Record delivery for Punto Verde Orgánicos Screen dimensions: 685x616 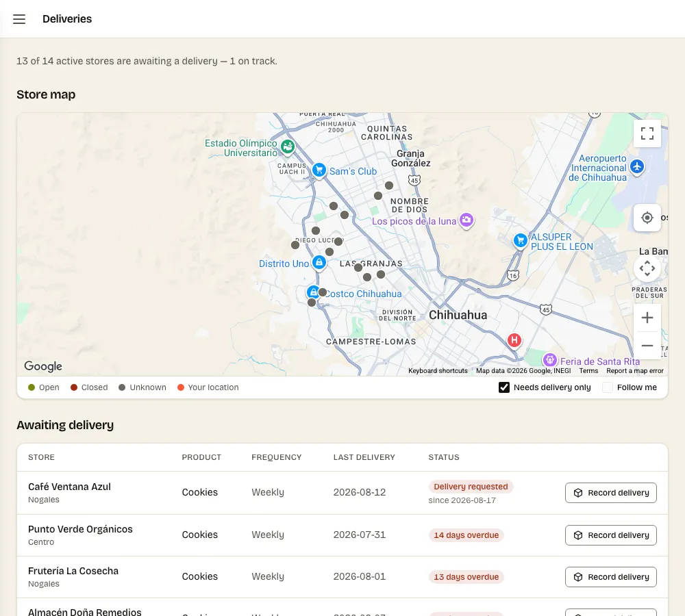point(611,535)
